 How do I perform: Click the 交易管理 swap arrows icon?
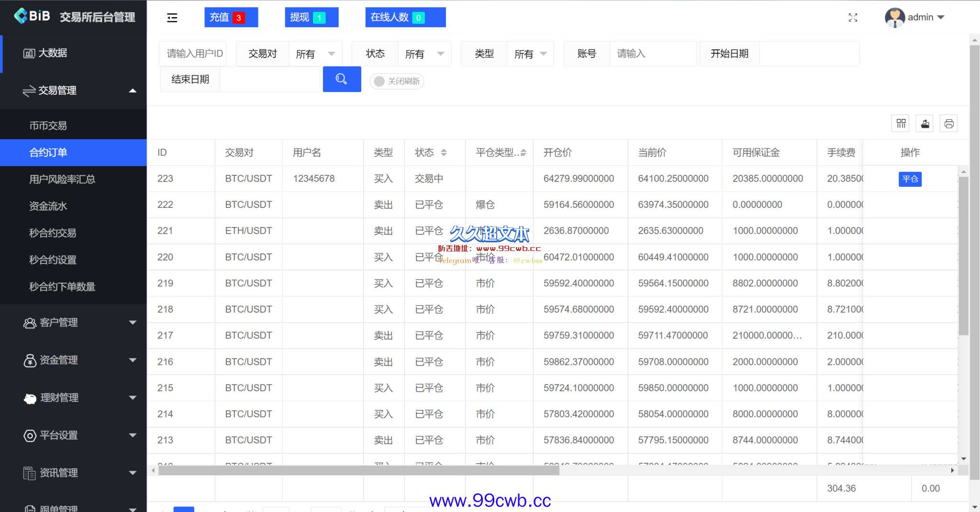coord(29,91)
